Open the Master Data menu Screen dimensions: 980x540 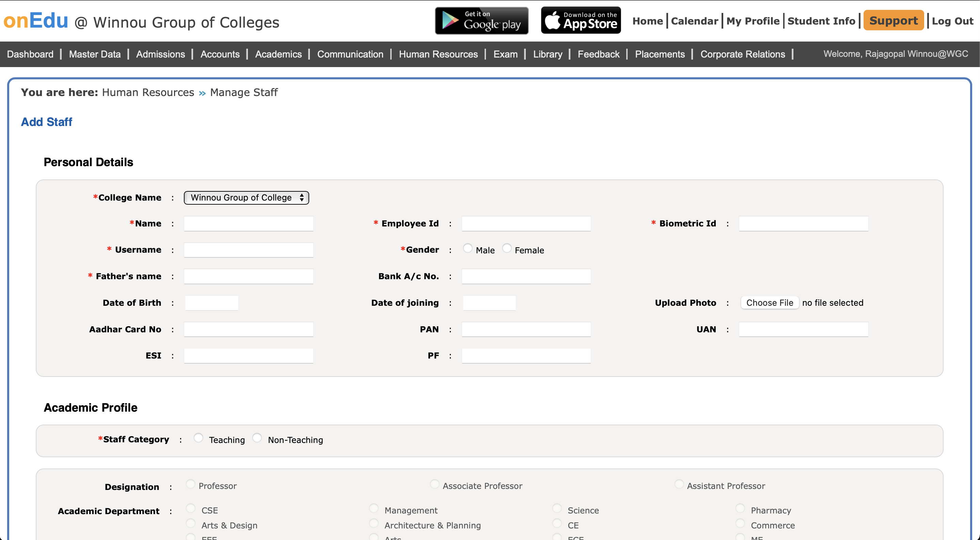(x=95, y=54)
